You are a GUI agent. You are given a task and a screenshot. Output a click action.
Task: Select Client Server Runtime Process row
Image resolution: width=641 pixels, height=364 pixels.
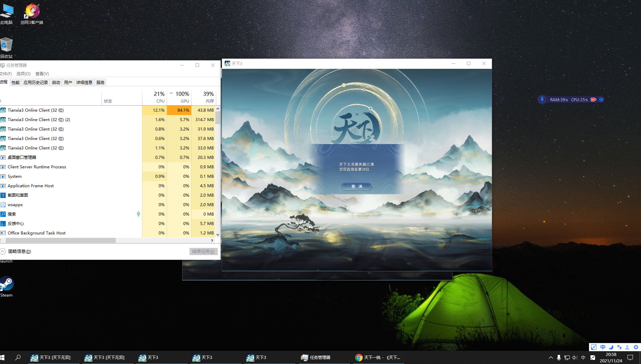108,167
